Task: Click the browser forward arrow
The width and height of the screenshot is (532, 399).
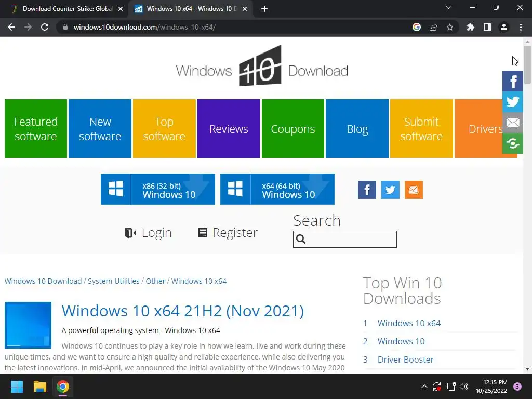Action: click(x=28, y=27)
